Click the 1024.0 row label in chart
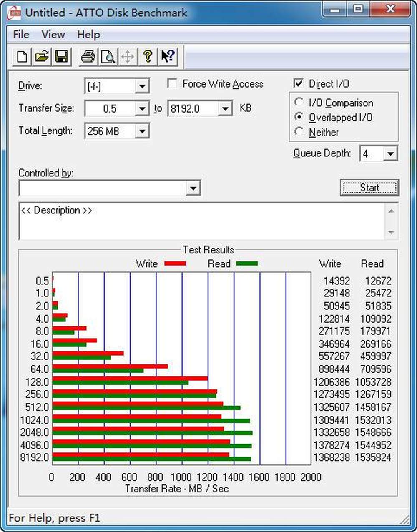 35,420
